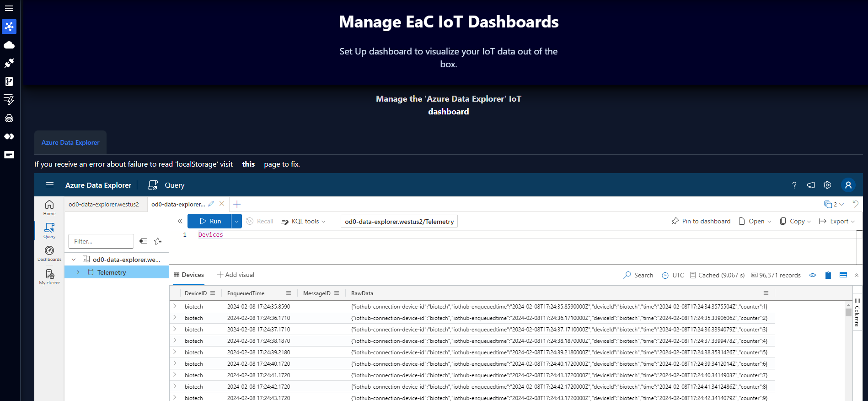This screenshot has width=868, height=401.
Task: Click into the Filter... input field
Action: (x=101, y=241)
